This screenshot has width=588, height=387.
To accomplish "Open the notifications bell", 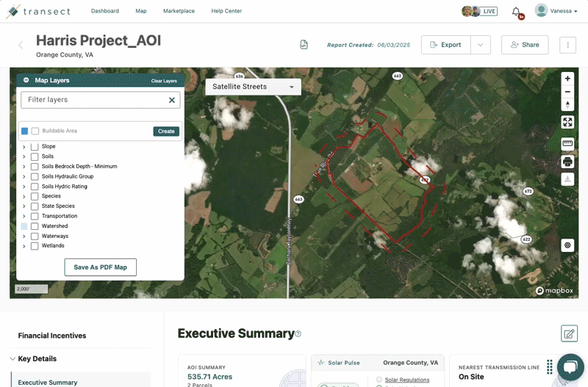I will [517, 12].
